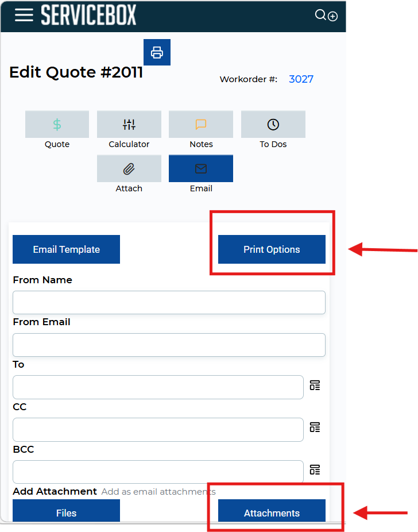This screenshot has width=418, height=532.
Task: Click the ServiceBox logo
Action: pos(88,15)
